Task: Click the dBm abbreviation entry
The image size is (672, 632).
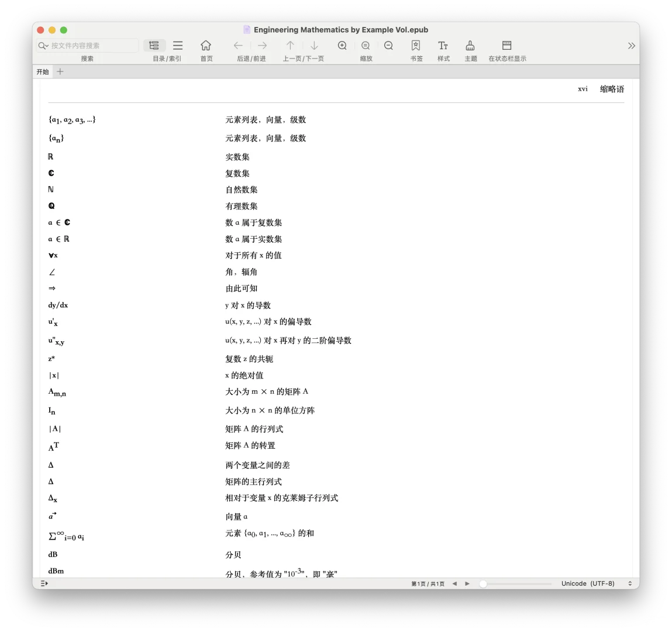Action: (x=56, y=571)
